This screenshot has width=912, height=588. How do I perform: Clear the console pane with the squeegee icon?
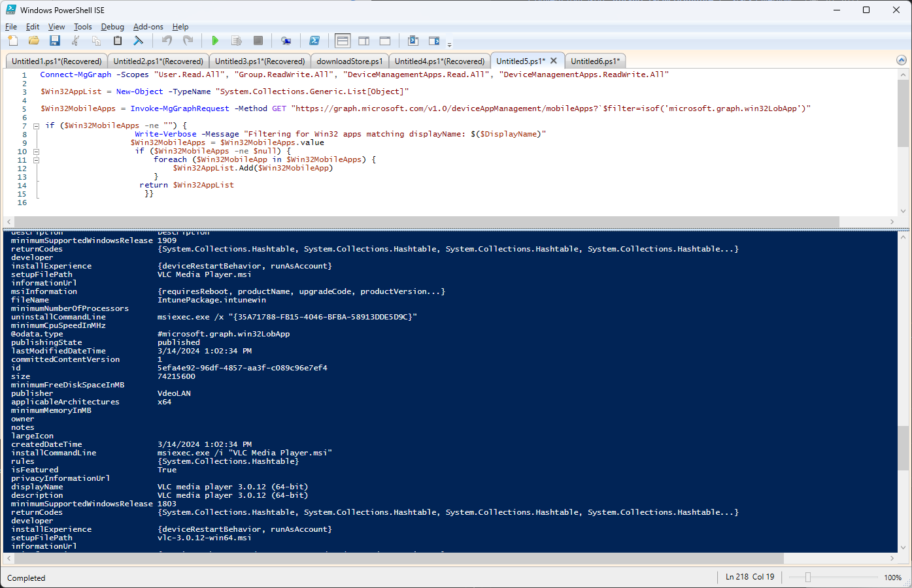pos(139,41)
